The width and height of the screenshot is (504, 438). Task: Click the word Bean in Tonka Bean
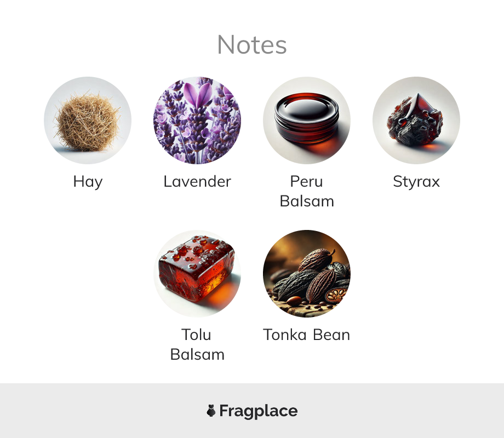[331, 335]
